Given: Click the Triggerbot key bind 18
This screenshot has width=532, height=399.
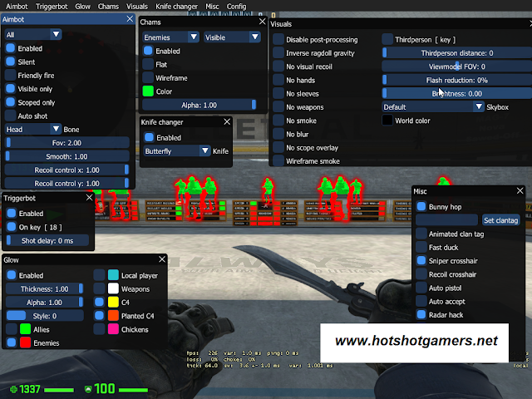Looking at the screenshot, I should (53, 227).
